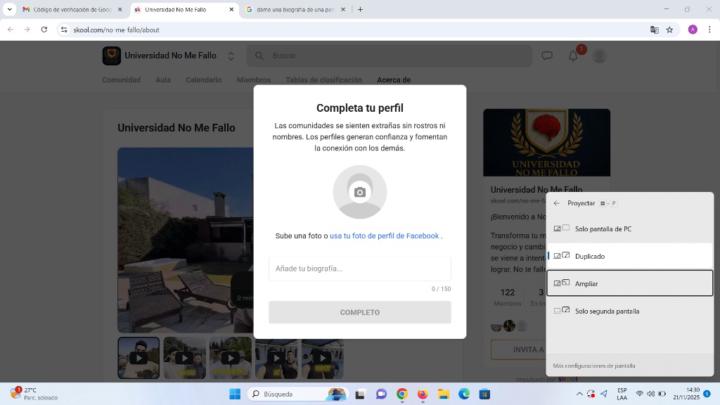720x405 pixels.
Task: Expand the community switcher arrows
Action: [x=231, y=56]
